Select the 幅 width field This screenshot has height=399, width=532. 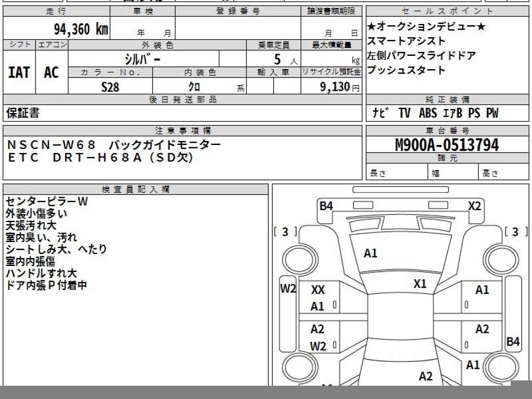[453, 172]
